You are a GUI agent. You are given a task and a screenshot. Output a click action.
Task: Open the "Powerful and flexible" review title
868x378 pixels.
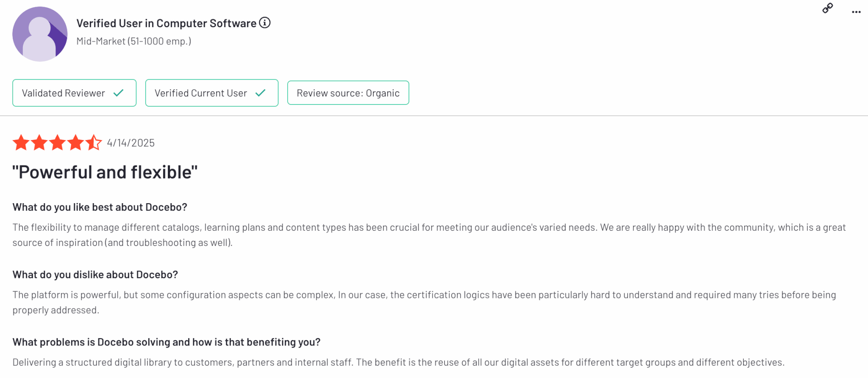pyautogui.click(x=105, y=172)
